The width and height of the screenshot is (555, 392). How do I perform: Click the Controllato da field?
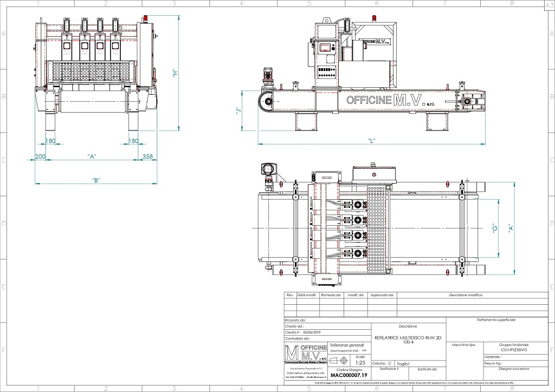(x=328, y=338)
